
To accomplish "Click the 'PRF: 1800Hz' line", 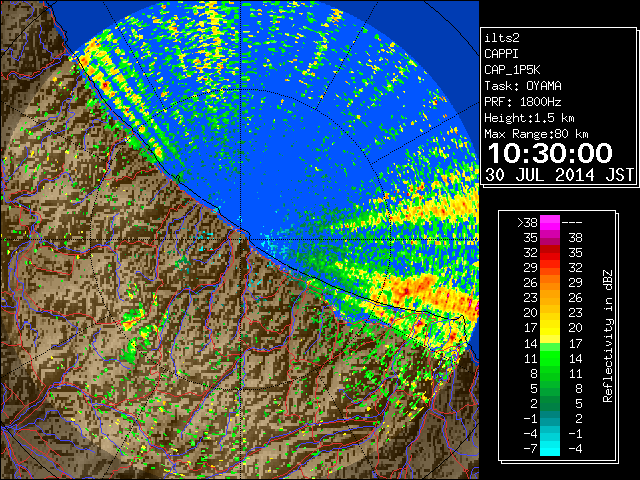I will tap(523, 102).
